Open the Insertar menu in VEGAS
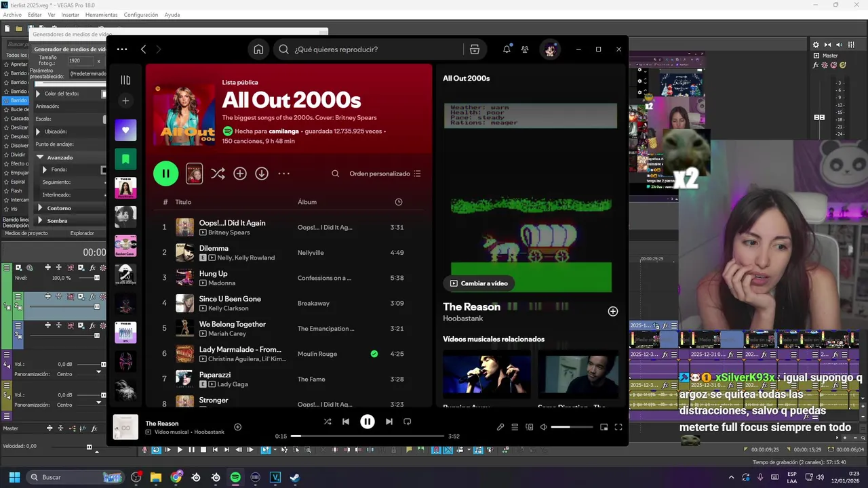Screen dimensions: 868x488 [70, 15]
